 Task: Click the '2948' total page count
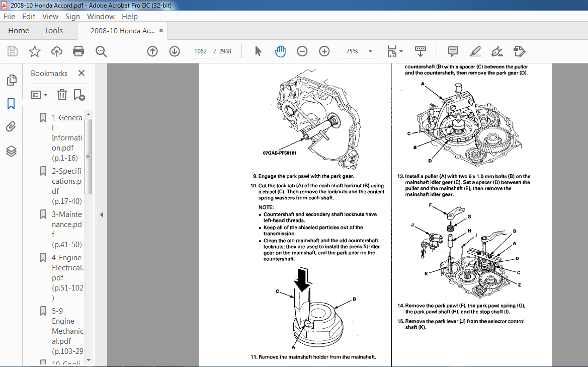point(225,51)
